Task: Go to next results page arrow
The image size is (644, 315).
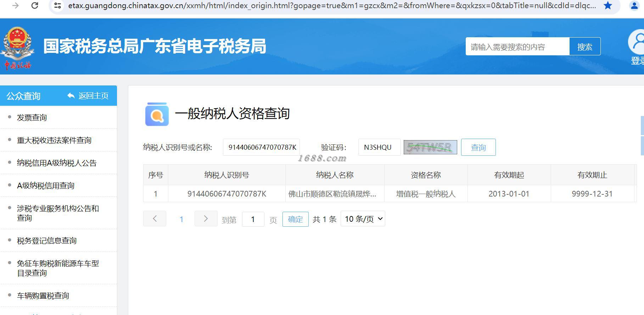Action: click(x=206, y=219)
